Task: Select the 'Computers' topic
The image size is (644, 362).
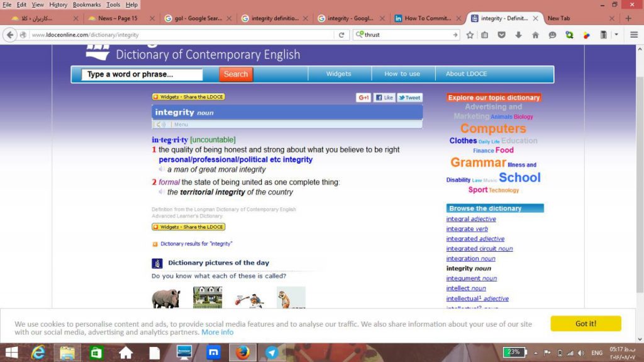Action: pos(493,128)
